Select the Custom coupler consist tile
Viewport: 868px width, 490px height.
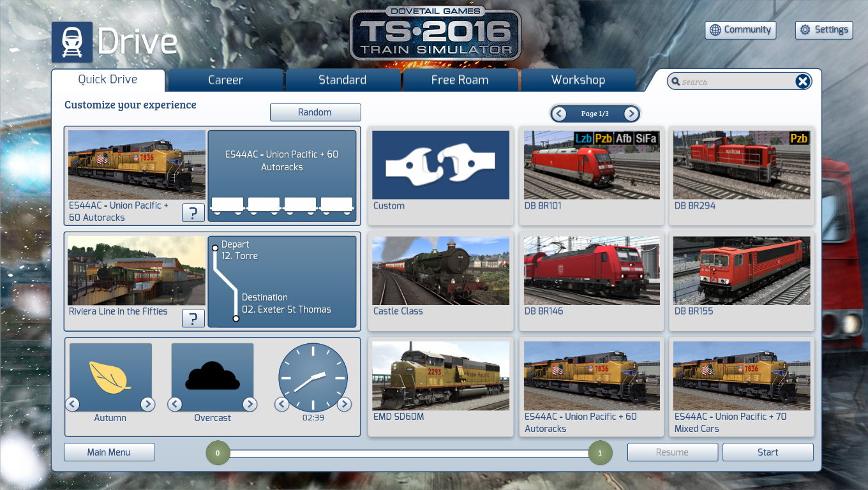point(441,175)
